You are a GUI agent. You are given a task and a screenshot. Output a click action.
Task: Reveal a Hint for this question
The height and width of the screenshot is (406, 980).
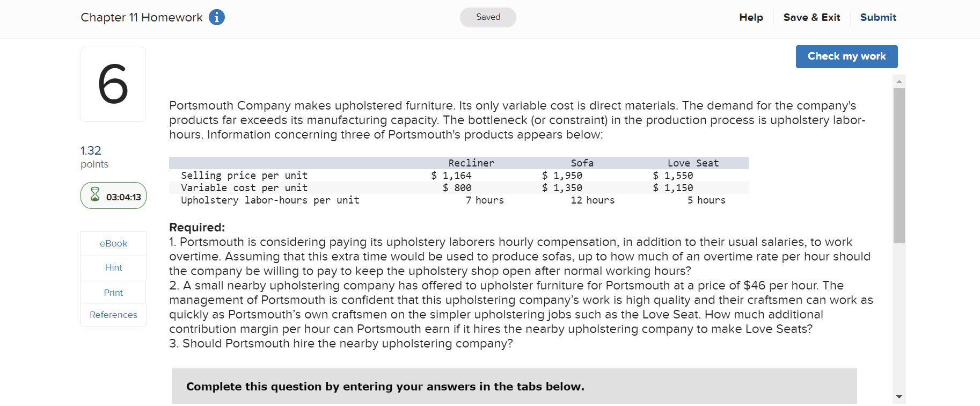113,267
